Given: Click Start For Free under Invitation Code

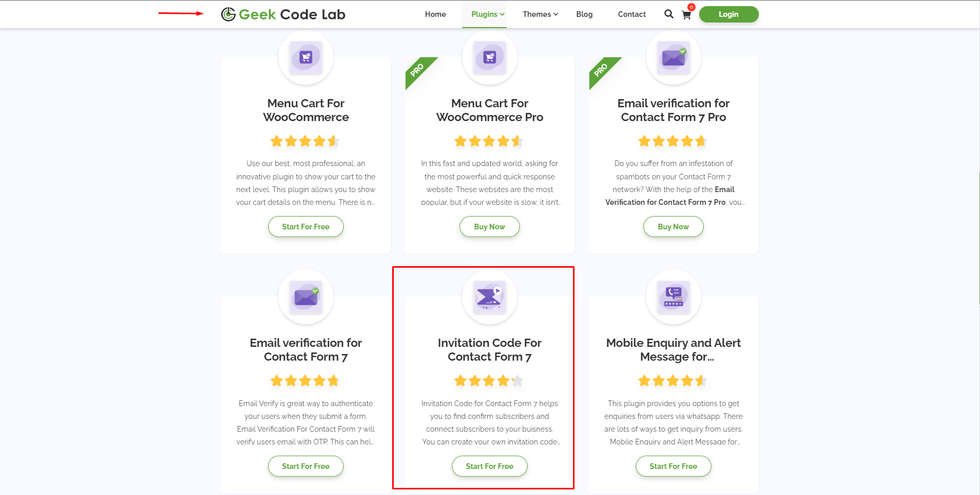Looking at the screenshot, I should point(490,466).
